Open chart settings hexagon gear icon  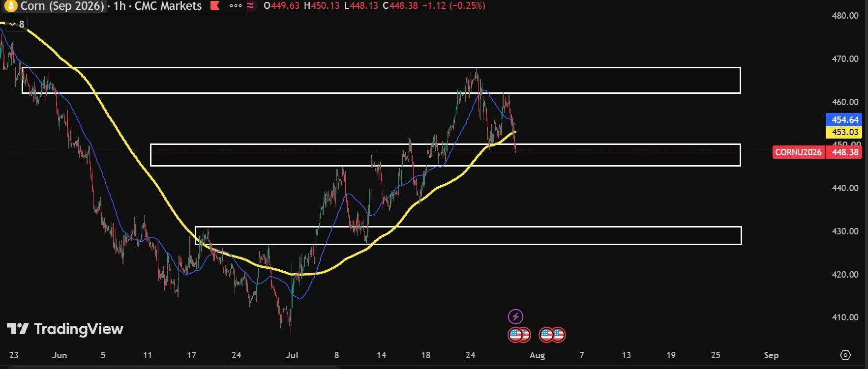[x=845, y=355]
